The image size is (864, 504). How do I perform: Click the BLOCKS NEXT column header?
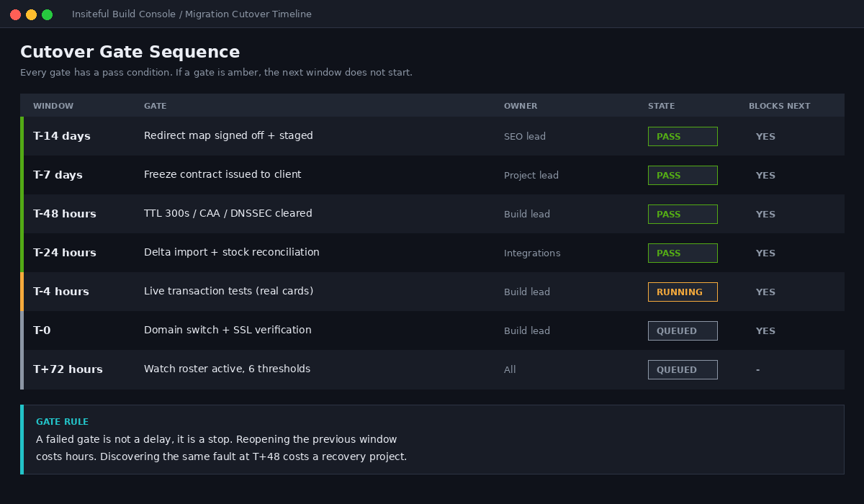(x=779, y=106)
